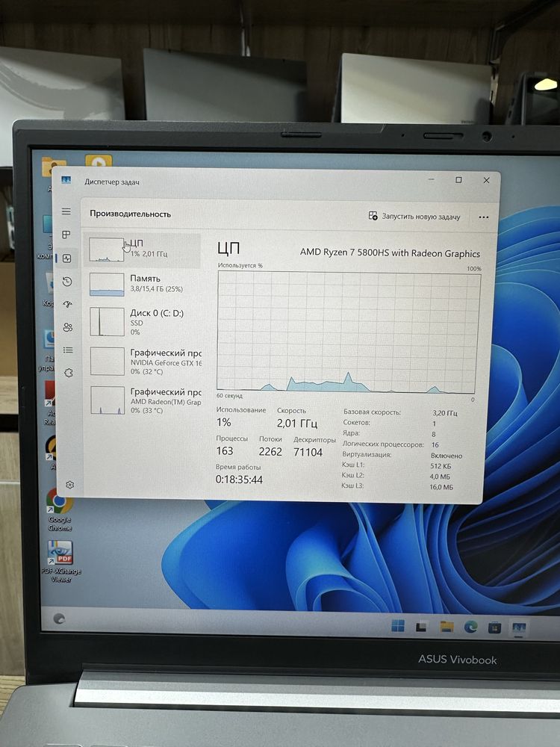560x747 pixels.
Task: Open File Explorer from the taskbar
Action: pos(447,627)
